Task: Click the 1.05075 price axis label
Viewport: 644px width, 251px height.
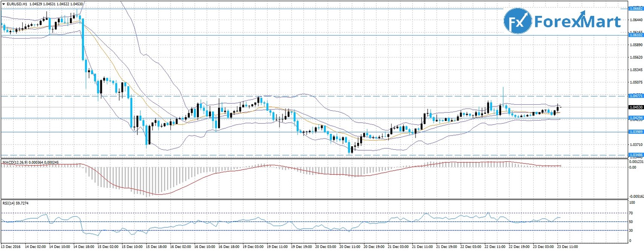Action: point(635,82)
